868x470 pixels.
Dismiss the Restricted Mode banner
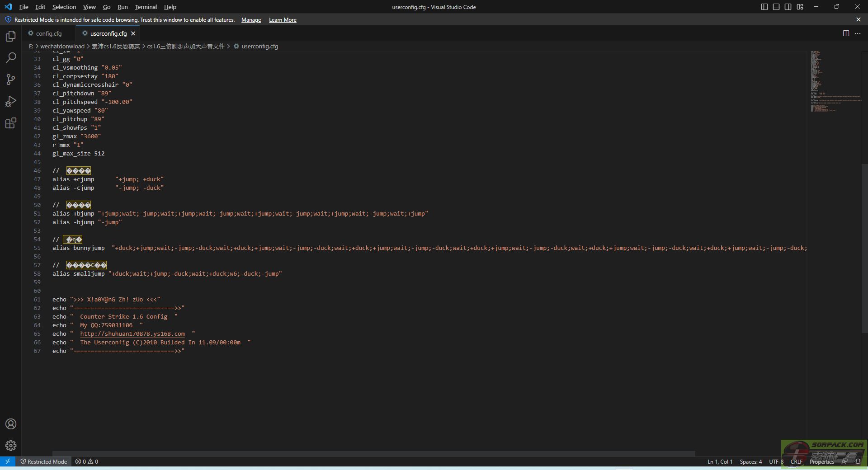pos(859,19)
